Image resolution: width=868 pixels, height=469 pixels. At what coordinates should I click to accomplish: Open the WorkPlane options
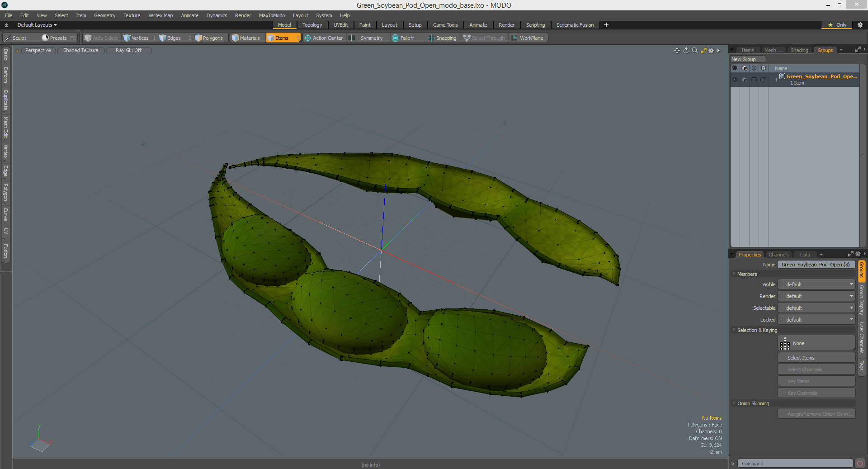[528, 38]
